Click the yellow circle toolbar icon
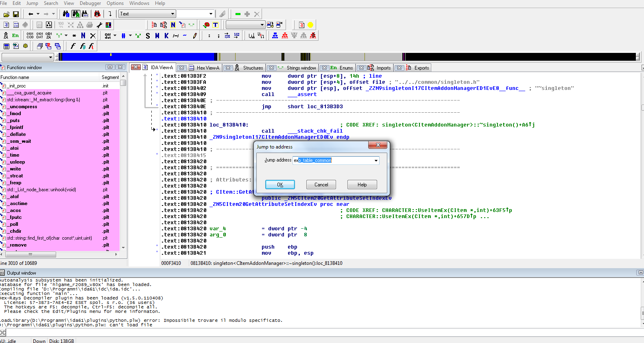 310,25
